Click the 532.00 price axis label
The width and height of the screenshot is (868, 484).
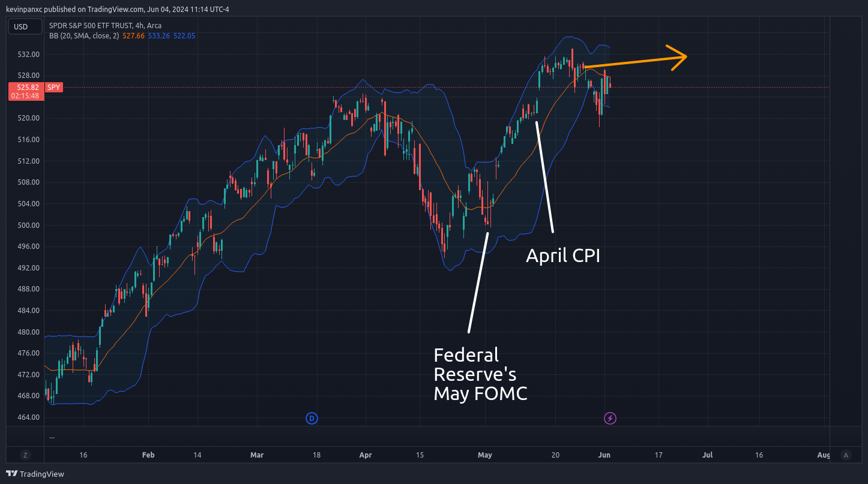point(29,54)
